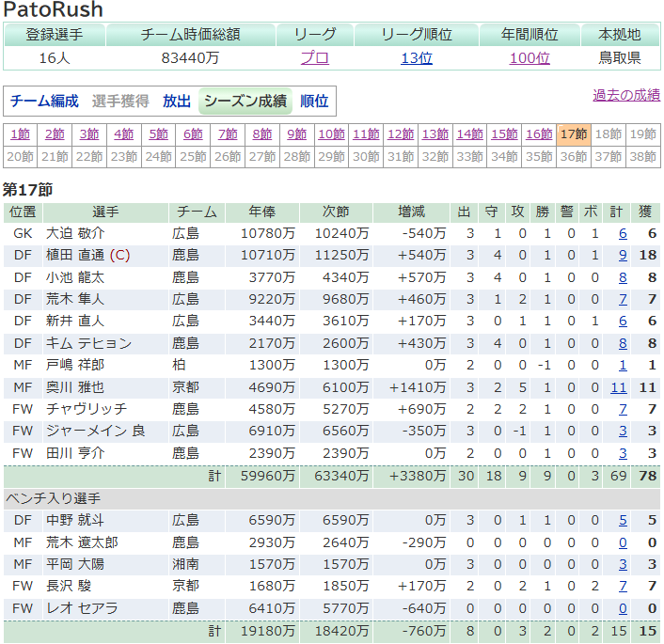Image resolution: width=664 pixels, height=644 pixels.
Task: Click the 38節 round cell
Action: (642, 157)
